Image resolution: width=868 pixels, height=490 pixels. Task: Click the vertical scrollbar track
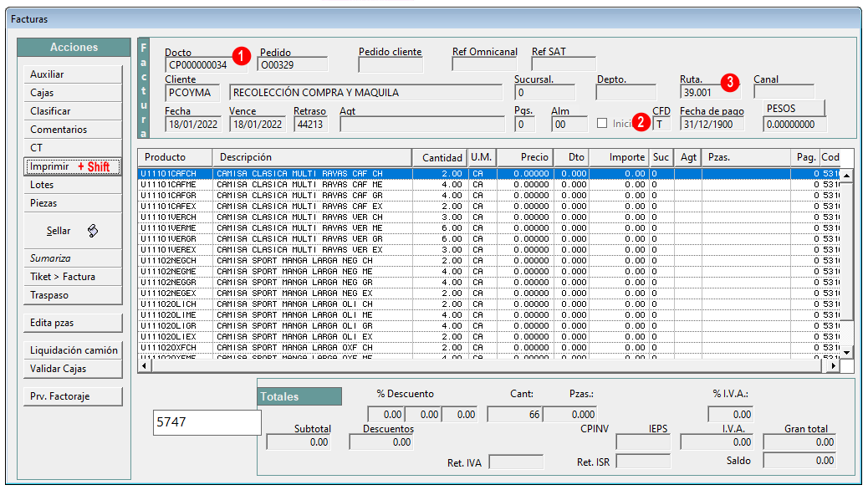pyautogui.click(x=846, y=263)
